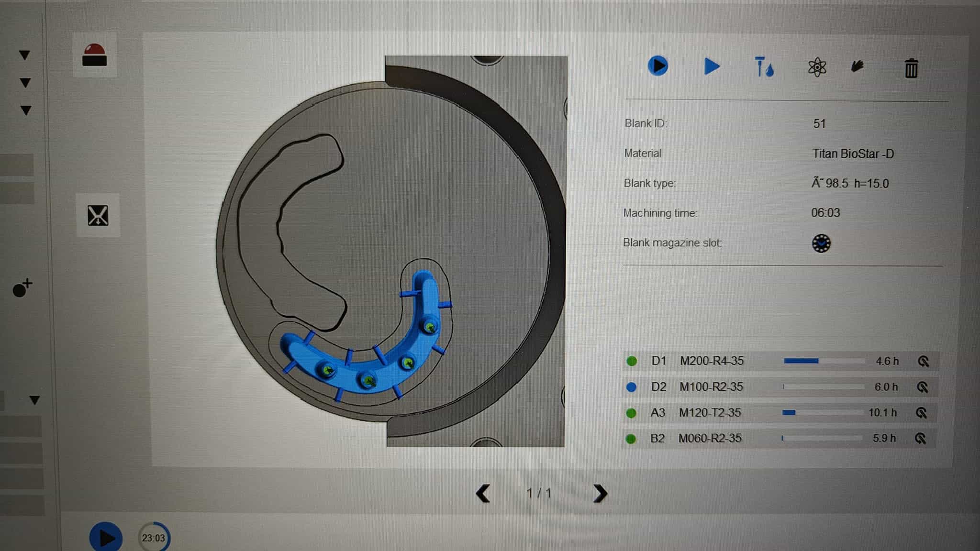Select the blank magazine slot dial icon
The image size is (980, 551).
click(821, 243)
